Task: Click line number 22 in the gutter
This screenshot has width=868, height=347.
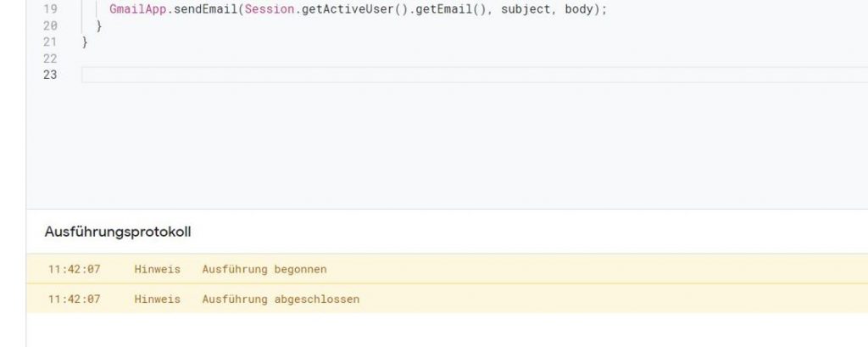Action: 49,59
